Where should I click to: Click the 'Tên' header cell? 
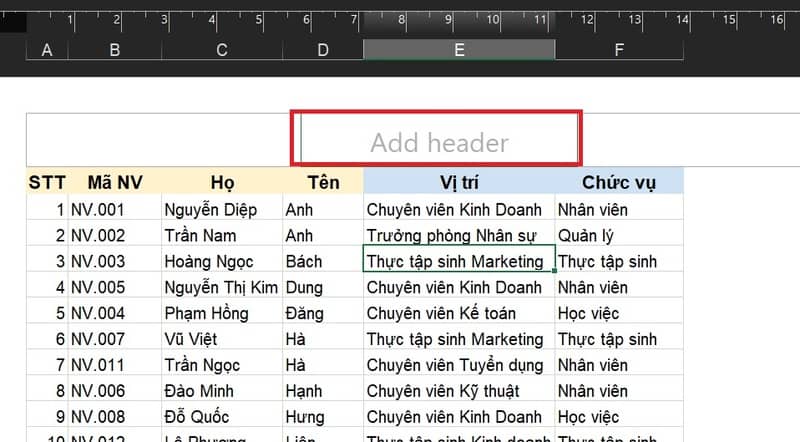[323, 182]
